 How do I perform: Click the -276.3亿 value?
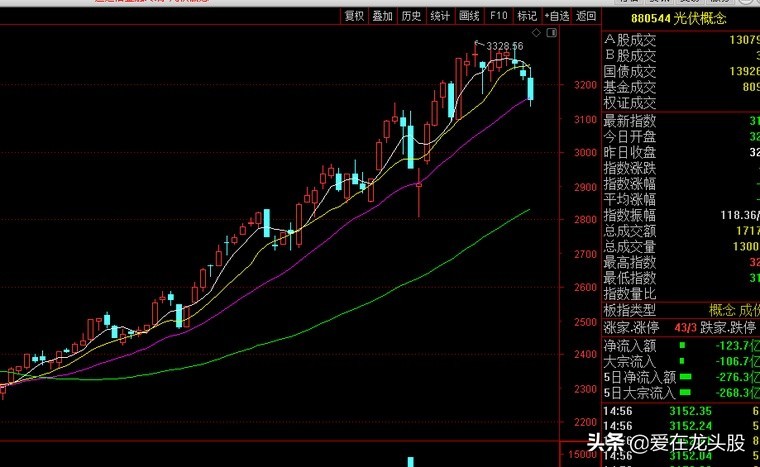tap(737, 377)
